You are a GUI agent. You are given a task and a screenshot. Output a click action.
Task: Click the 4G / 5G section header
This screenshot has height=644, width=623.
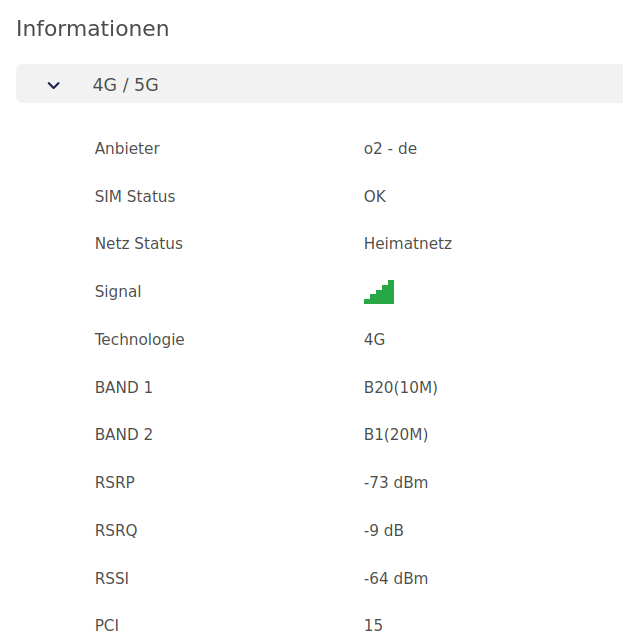point(320,84)
